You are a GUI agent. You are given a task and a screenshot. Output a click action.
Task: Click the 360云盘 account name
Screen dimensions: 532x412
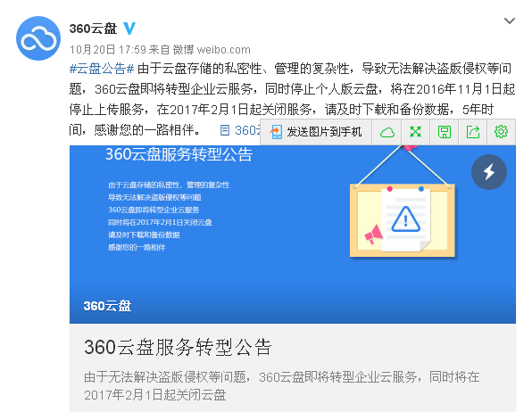pyautogui.click(x=94, y=29)
